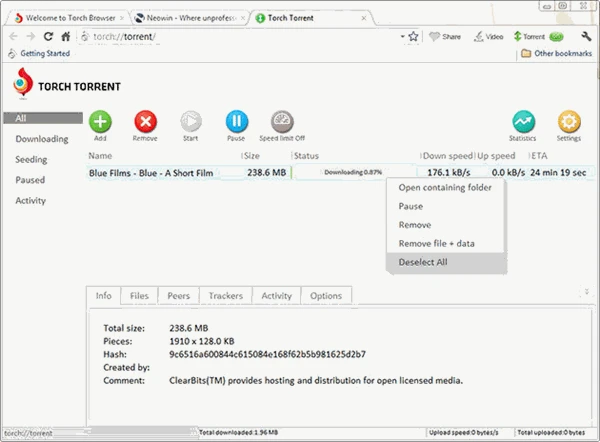The image size is (600, 442).
Task: Select the Paused filter in sidebar
Action: [x=30, y=180]
